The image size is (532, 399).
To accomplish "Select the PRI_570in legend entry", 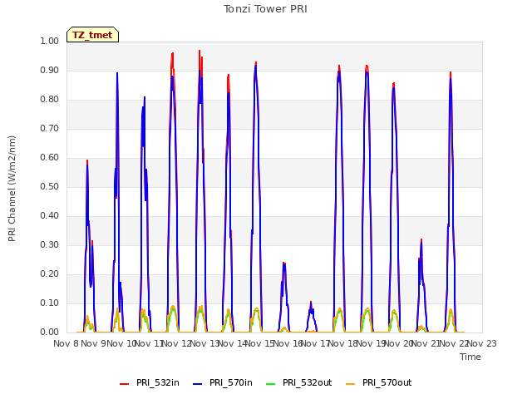I will tap(223, 383).
